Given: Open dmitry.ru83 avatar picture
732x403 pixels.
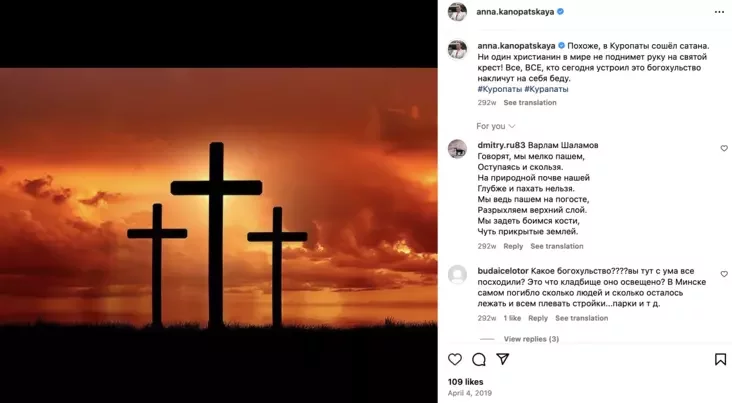Looking at the screenshot, I should coord(457,149).
